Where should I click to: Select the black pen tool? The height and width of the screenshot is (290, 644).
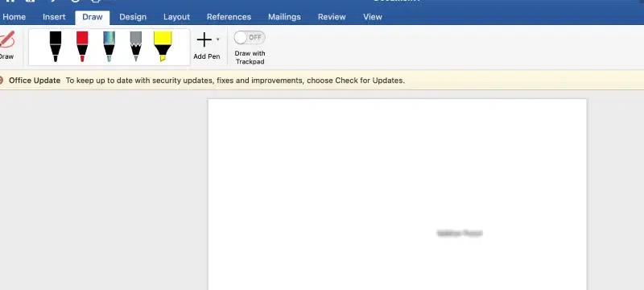[56, 47]
